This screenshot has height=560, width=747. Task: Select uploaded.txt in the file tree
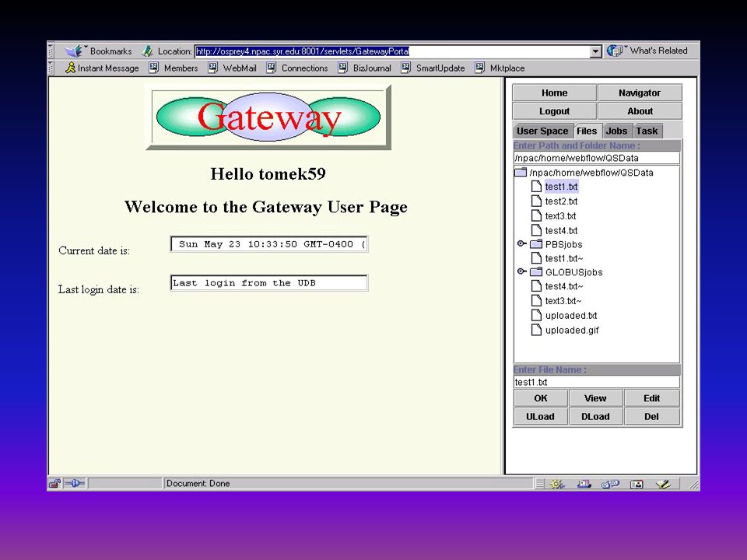pyautogui.click(x=570, y=315)
